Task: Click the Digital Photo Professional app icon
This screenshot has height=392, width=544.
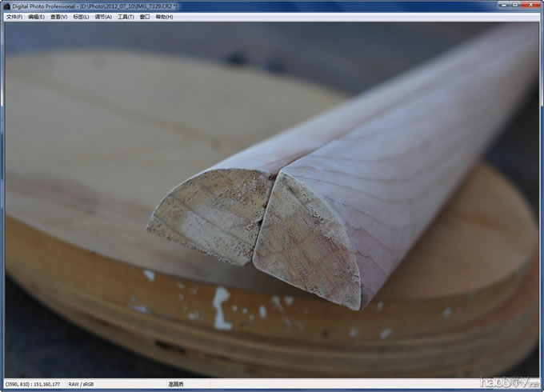Action: tap(6, 6)
